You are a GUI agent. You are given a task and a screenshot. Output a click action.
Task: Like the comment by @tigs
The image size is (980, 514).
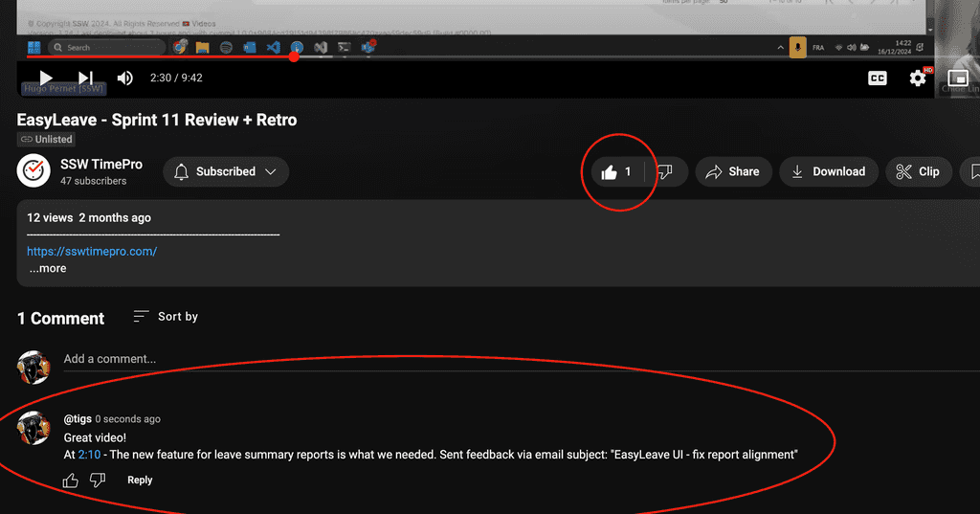pyautogui.click(x=71, y=480)
